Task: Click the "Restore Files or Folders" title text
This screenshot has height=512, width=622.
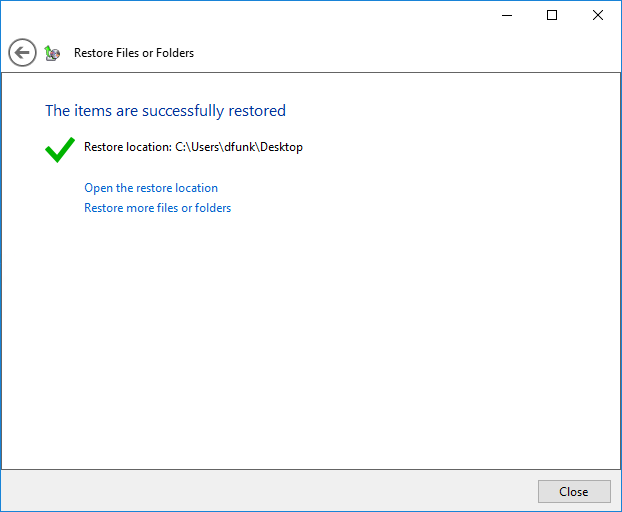Action: coord(134,53)
